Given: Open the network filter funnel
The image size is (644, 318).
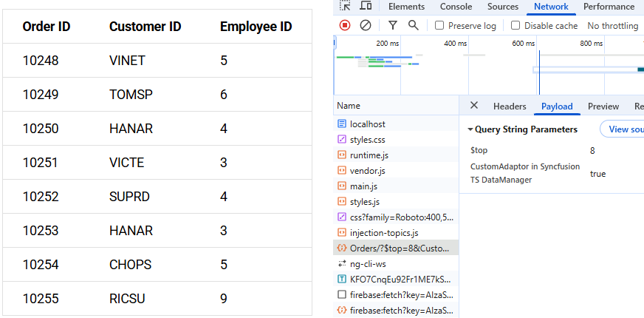Looking at the screenshot, I should (x=393, y=25).
